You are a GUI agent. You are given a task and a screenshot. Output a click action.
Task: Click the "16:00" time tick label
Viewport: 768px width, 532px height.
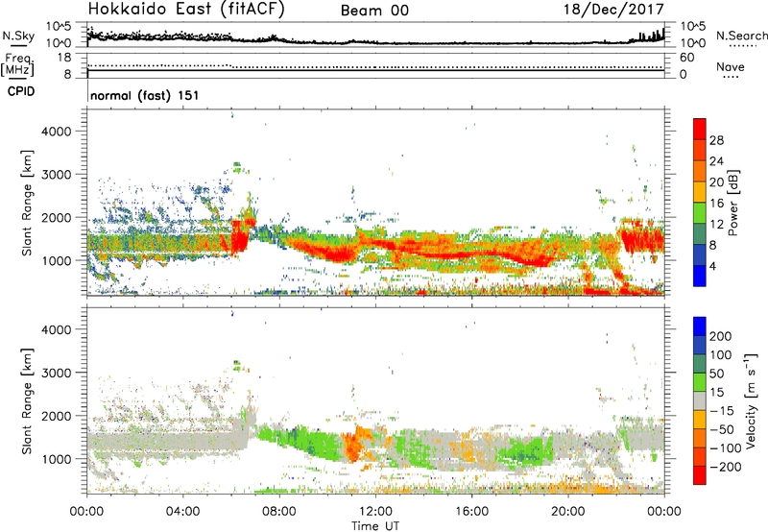tap(471, 512)
